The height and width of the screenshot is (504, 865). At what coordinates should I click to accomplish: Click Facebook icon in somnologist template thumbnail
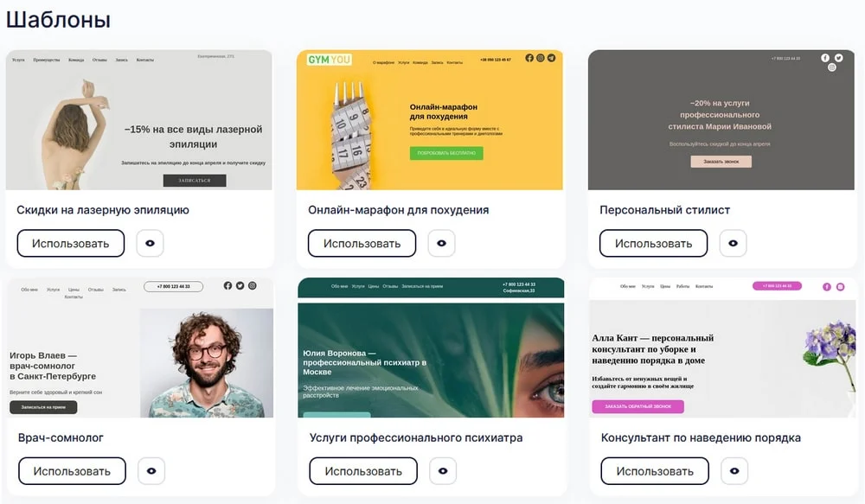coord(227,285)
